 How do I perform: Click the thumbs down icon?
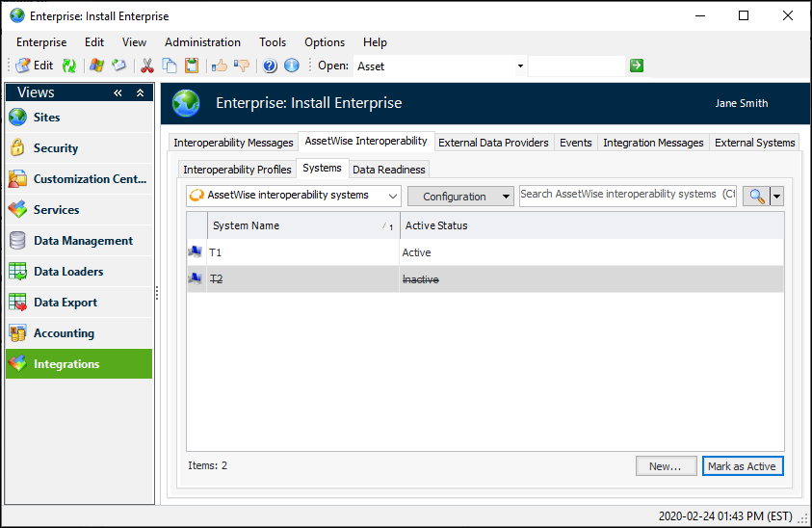(241, 66)
